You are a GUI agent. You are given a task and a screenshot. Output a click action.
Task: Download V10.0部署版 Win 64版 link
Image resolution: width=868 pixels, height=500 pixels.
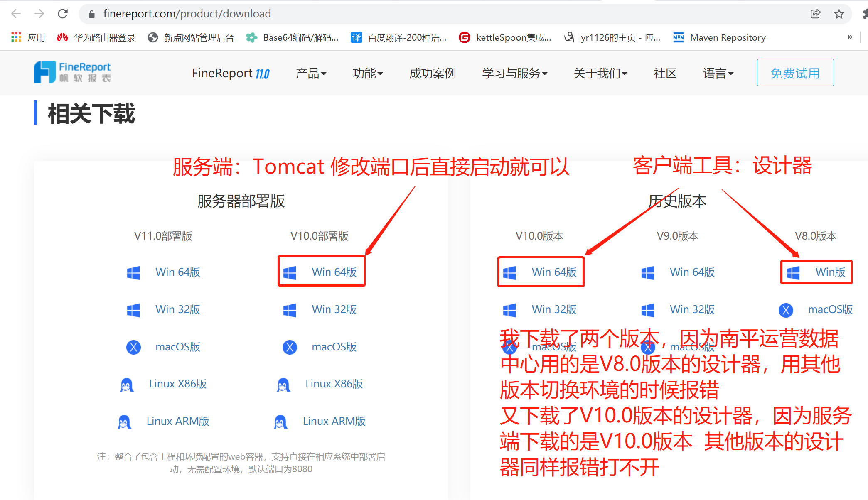point(334,272)
